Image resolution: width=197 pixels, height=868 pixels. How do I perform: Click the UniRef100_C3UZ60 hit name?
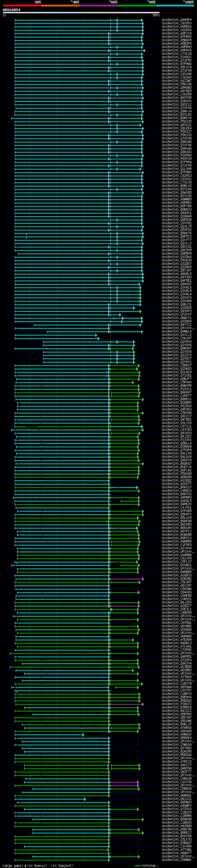pyautogui.click(x=177, y=77)
